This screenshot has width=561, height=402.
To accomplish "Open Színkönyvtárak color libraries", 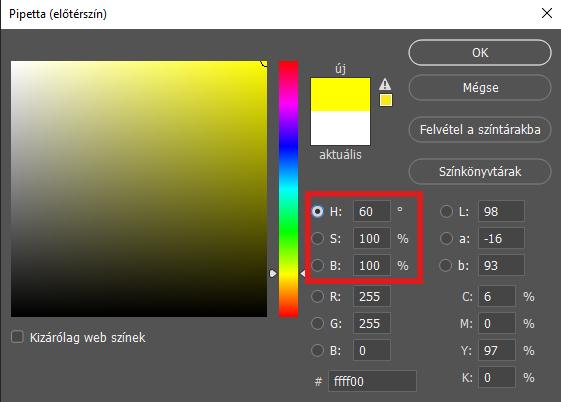I will [x=480, y=172].
